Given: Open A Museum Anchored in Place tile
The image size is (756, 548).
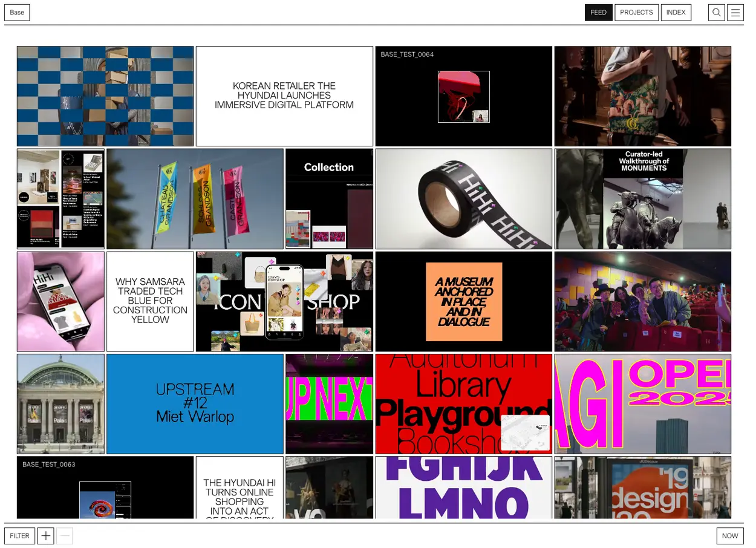Looking at the screenshot, I should pyautogui.click(x=464, y=301).
